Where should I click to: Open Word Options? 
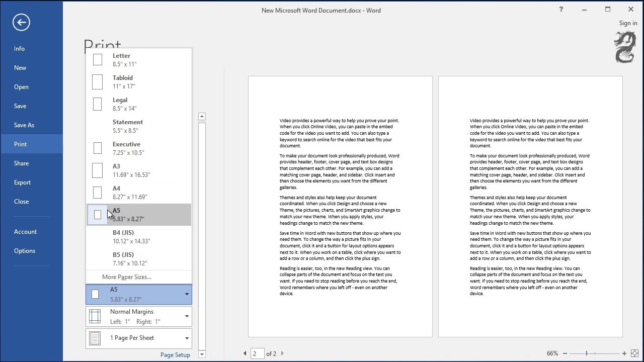pos(31,251)
